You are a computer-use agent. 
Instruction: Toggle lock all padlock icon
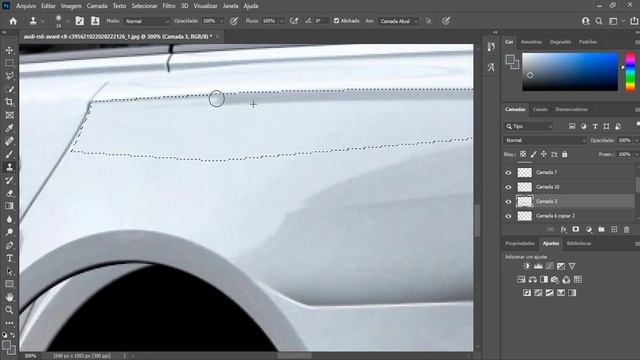pyautogui.click(x=564, y=154)
